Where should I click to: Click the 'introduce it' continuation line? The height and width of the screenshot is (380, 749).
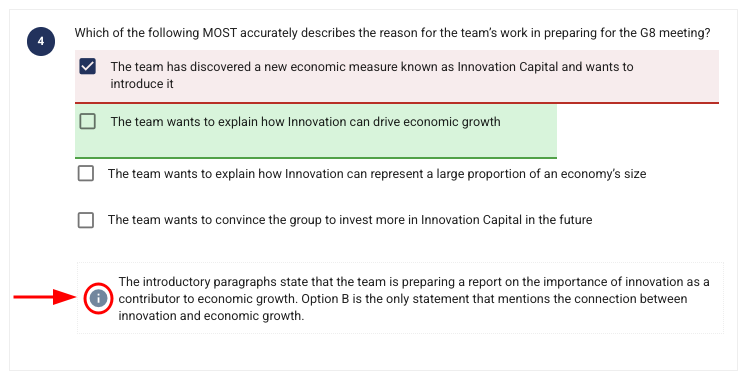pyautogui.click(x=142, y=84)
